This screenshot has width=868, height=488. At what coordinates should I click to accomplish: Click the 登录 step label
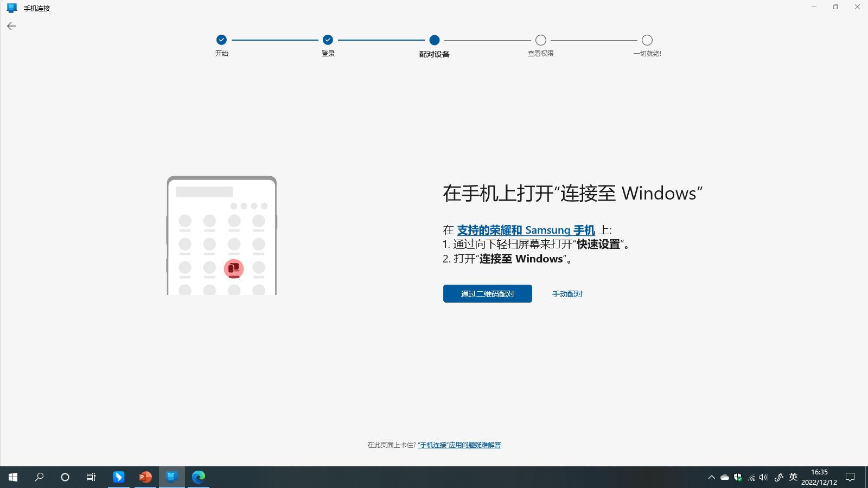[328, 54]
